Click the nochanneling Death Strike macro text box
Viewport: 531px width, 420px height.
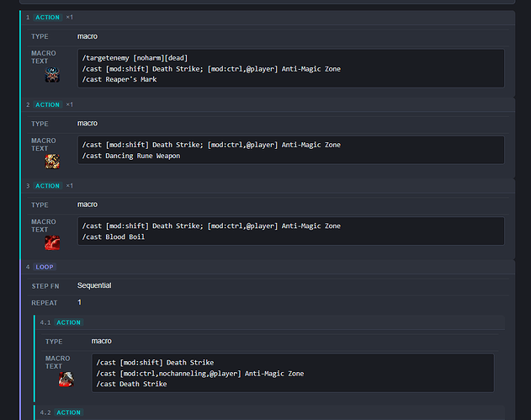point(293,373)
